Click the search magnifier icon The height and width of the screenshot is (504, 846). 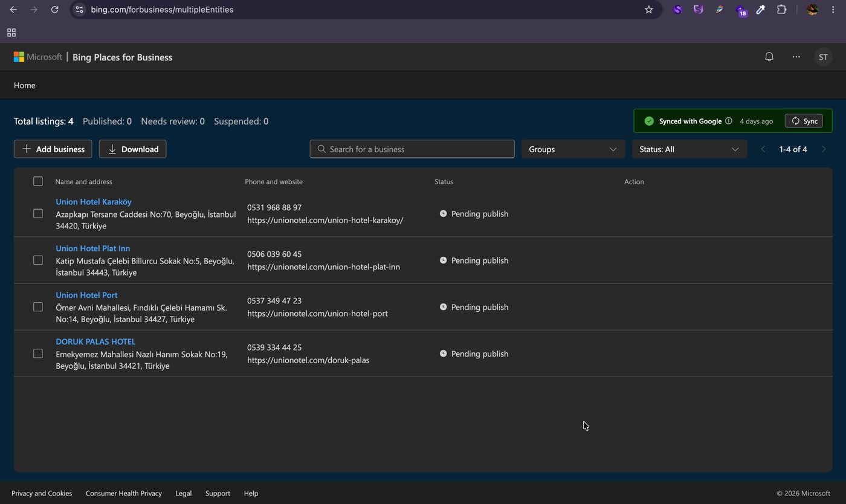click(x=321, y=149)
